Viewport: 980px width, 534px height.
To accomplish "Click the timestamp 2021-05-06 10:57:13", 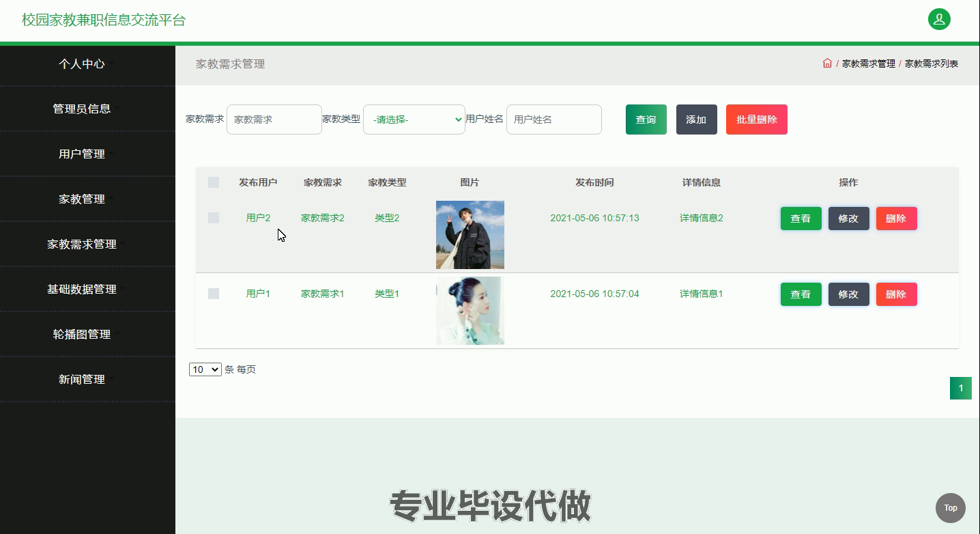I will click(594, 218).
